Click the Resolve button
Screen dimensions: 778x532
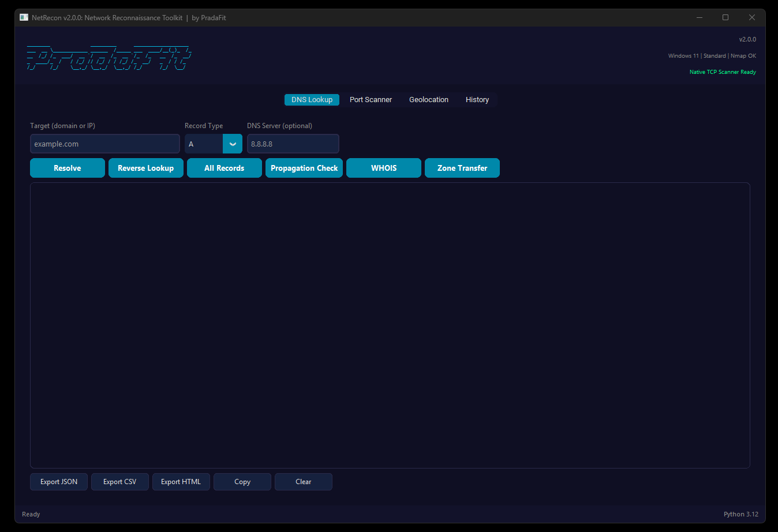(x=68, y=168)
